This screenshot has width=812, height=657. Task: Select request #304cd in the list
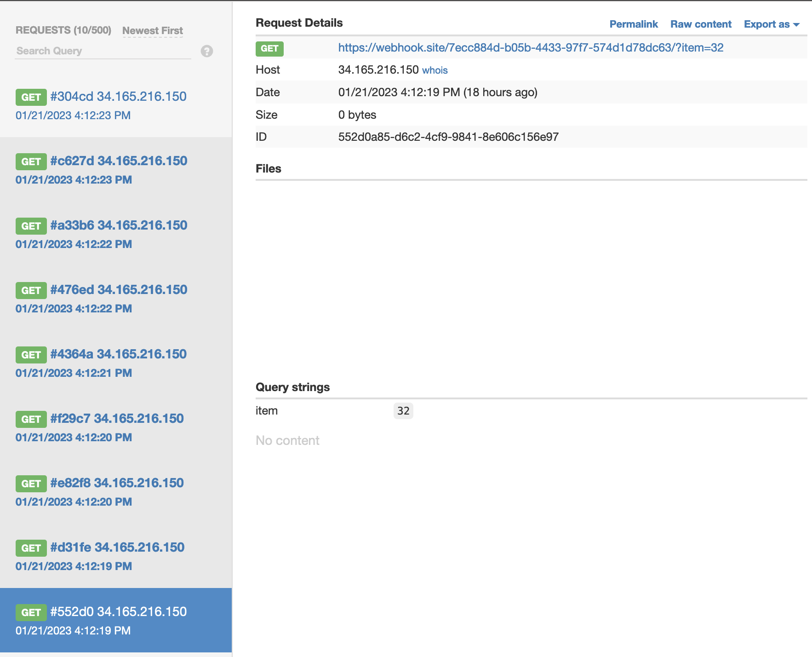(x=118, y=97)
